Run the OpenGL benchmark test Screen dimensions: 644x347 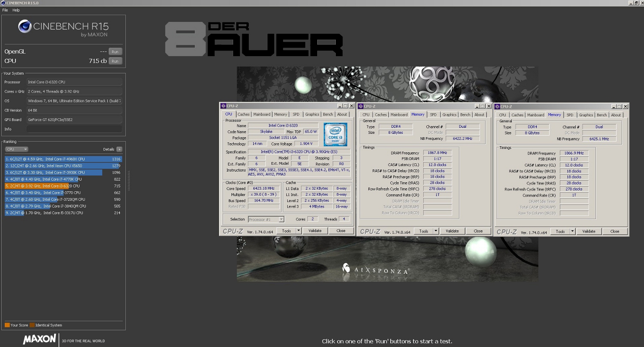tap(115, 51)
